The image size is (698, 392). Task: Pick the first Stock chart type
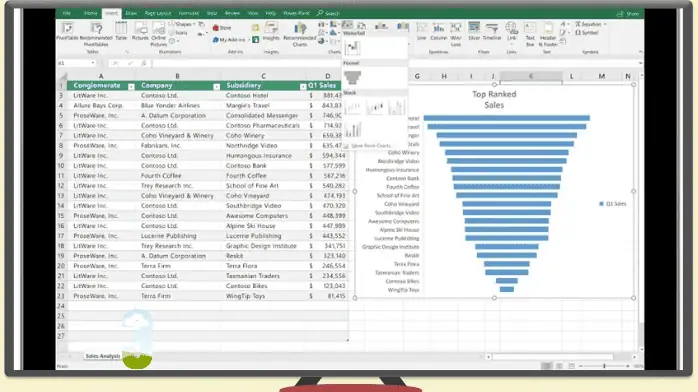coord(353,107)
